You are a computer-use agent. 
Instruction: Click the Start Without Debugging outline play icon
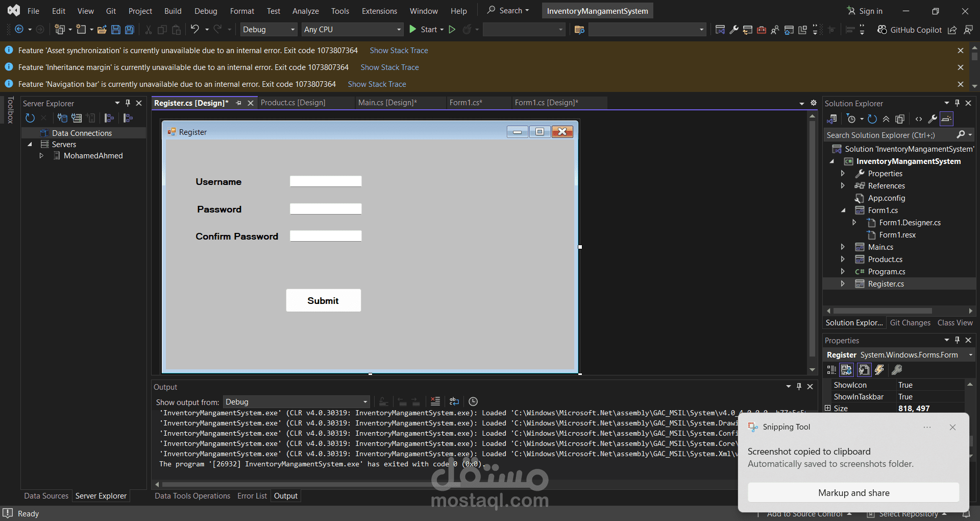point(452,30)
